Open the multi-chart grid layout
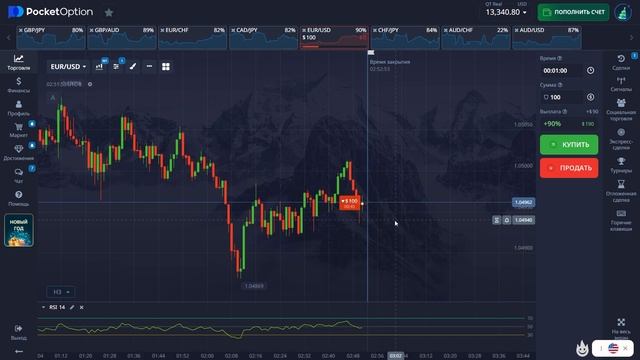 point(166,67)
